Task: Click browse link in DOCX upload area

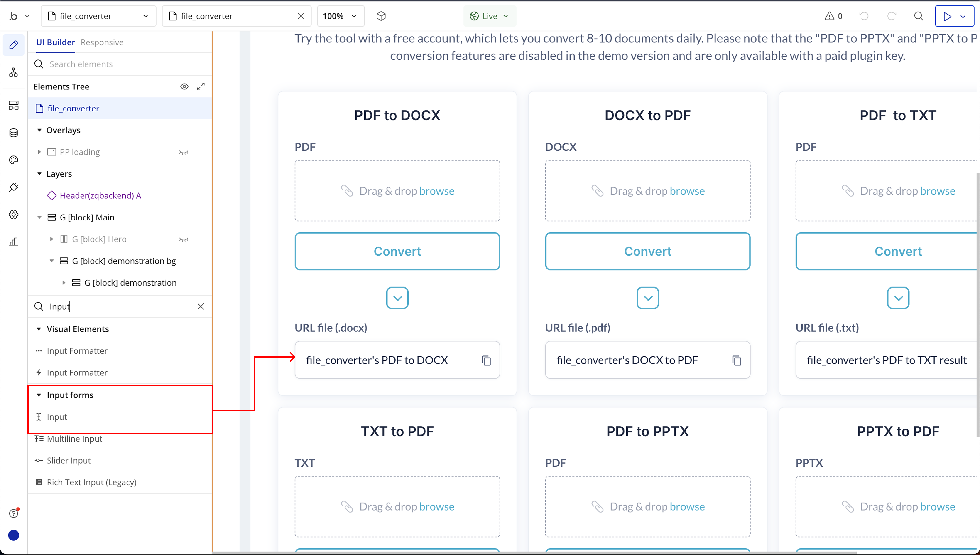Action: [687, 191]
